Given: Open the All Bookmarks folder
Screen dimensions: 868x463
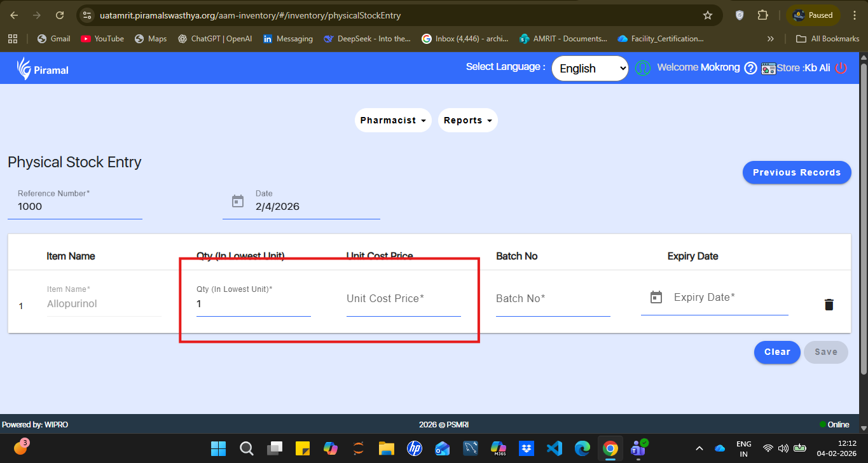Looking at the screenshot, I should 828,39.
